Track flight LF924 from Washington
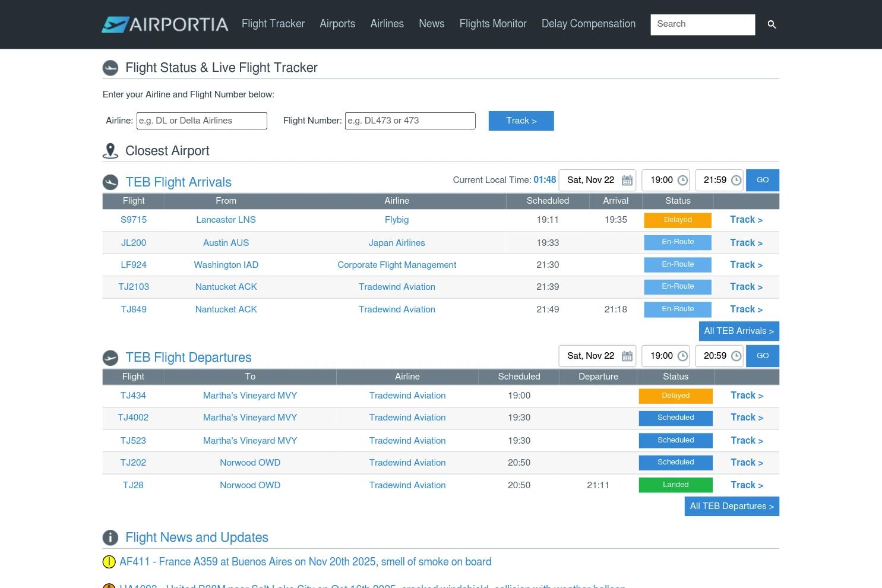Viewport: 882px width, 588px height. [747, 265]
